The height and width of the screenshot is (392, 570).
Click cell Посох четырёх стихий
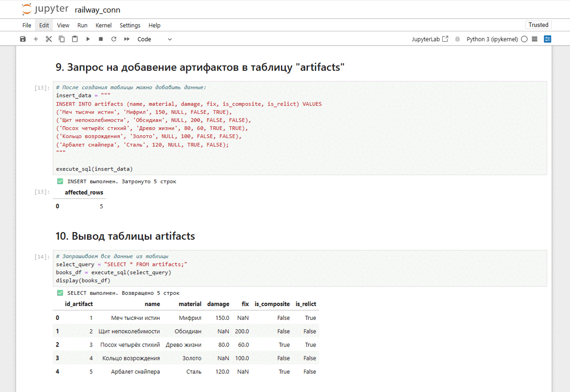tap(130, 345)
